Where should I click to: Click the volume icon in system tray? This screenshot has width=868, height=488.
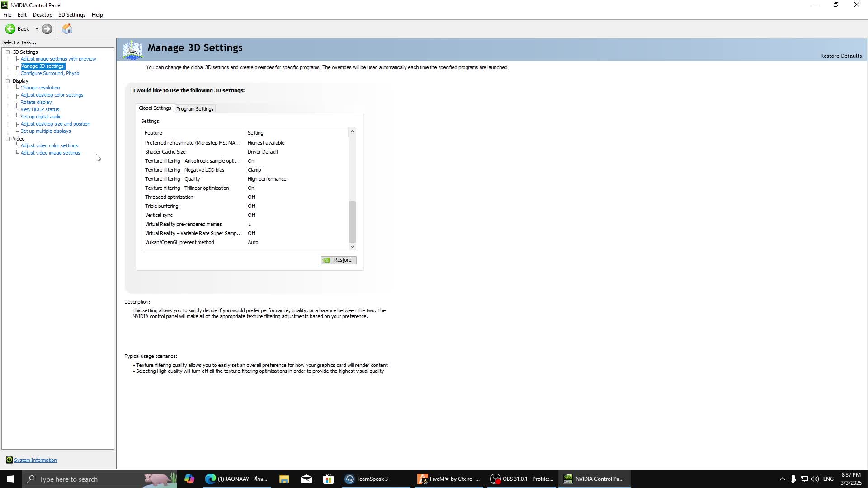tap(815, 479)
